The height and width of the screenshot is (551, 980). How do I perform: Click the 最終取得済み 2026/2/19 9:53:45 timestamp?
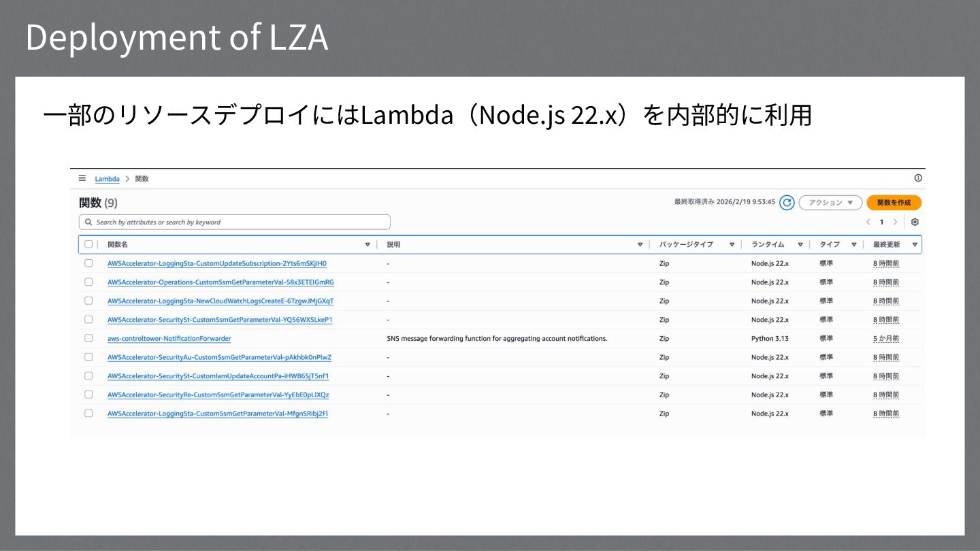[724, 202]
